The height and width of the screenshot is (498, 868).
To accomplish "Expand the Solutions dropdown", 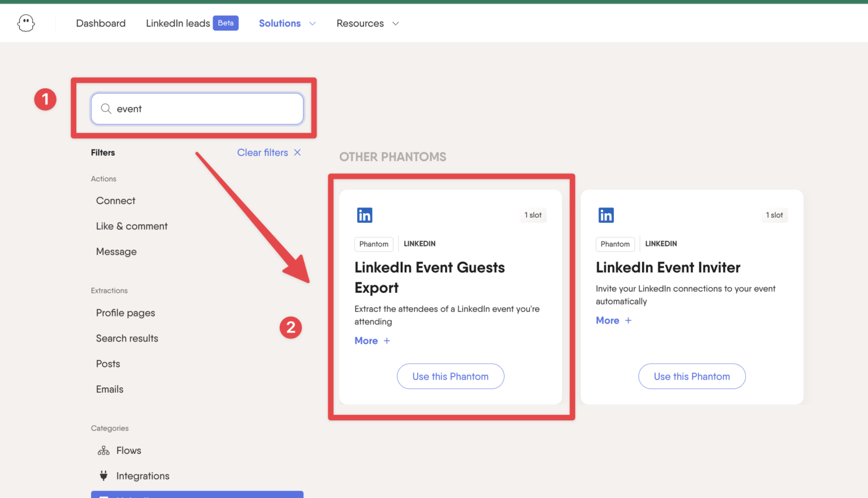I will pyautogui.click(x=287, y=23).
